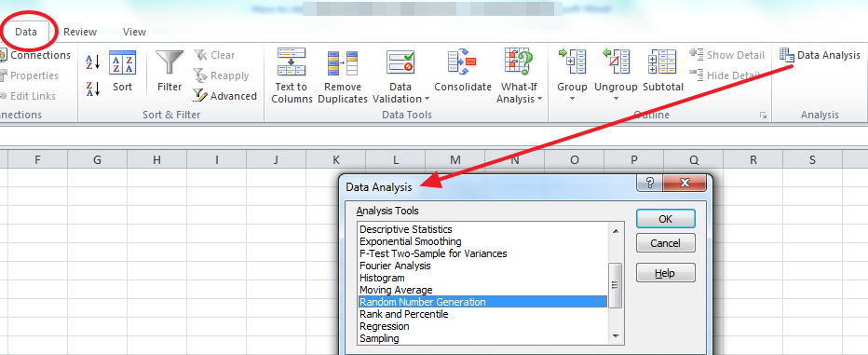The image size is (868, 355).
Task: Select column R header
Action: [x=753, y=159]
